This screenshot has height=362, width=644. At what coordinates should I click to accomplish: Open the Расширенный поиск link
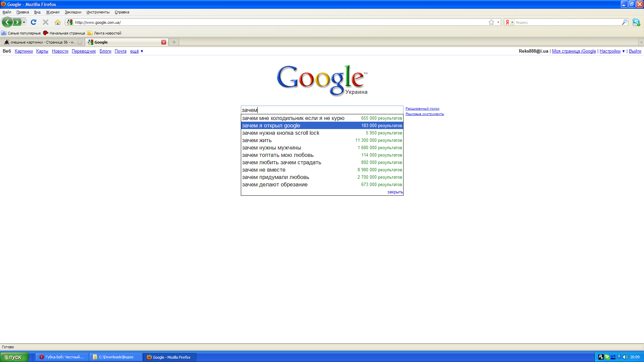[422, 109]
